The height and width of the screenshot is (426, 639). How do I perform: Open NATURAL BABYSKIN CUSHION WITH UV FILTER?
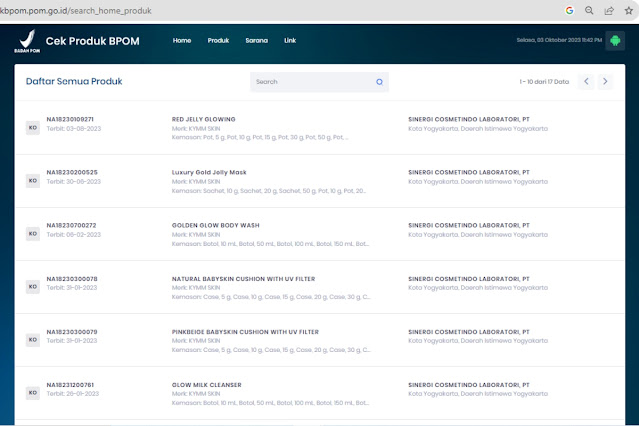(x=243, y=279)
